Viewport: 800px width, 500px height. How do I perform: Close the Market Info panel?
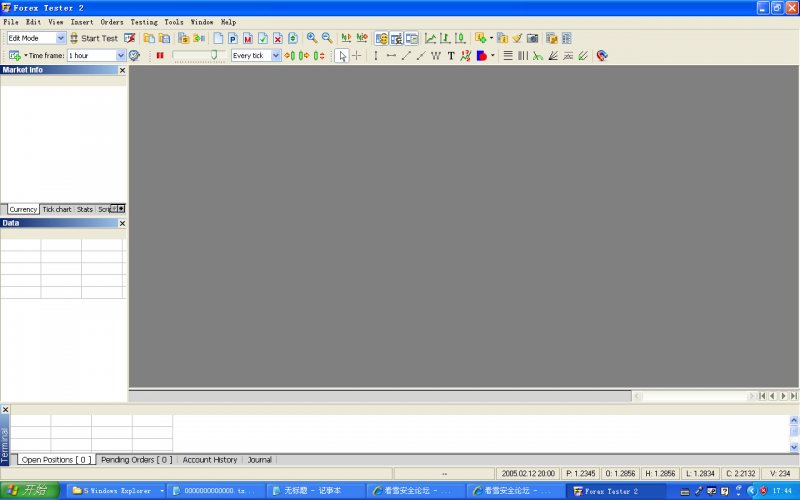(122, 70)
